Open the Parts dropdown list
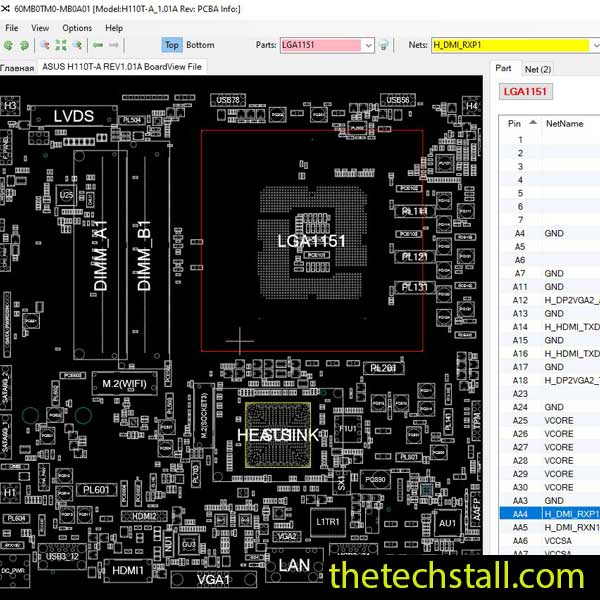This screenshot has width=600, height=600. point(368,46)
